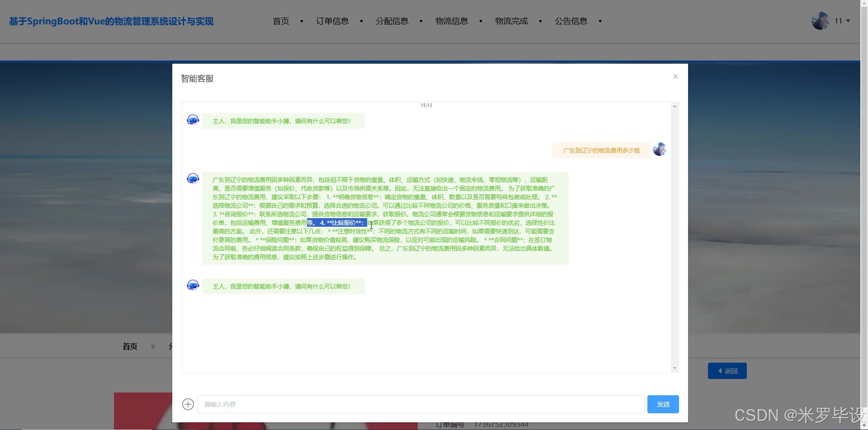Click the last greeting message bubble
The width and height of the screenshot is (868, 430).
[x=283, y=286]
